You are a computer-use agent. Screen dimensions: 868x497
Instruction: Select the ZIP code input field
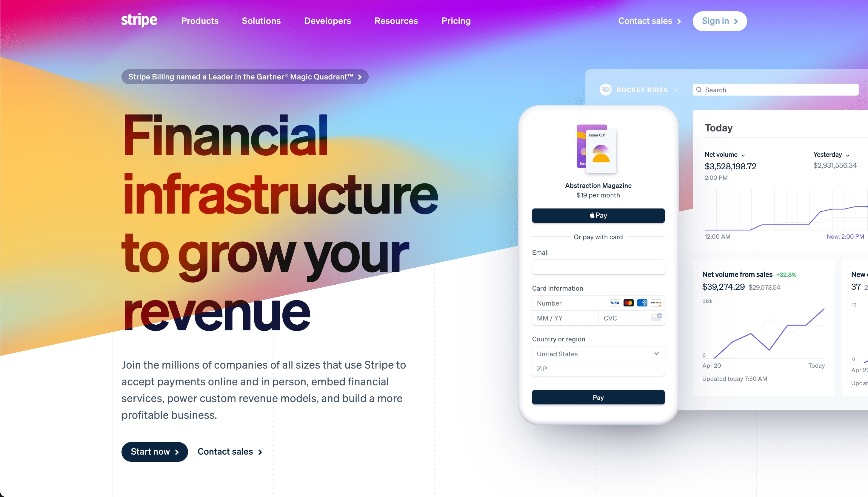click(598, 368)
